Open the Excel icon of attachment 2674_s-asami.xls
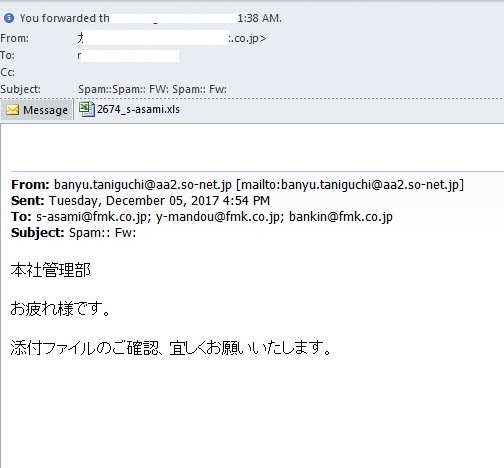The width and height of the screenshot is (504, 468). pyautogui.click(x=87, y=109)
